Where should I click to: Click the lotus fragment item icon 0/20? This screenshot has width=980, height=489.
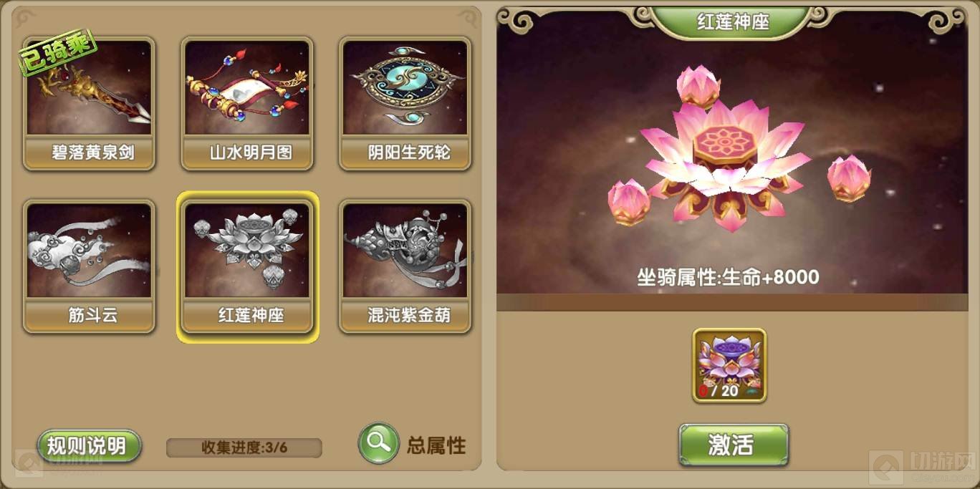[729, 365]
